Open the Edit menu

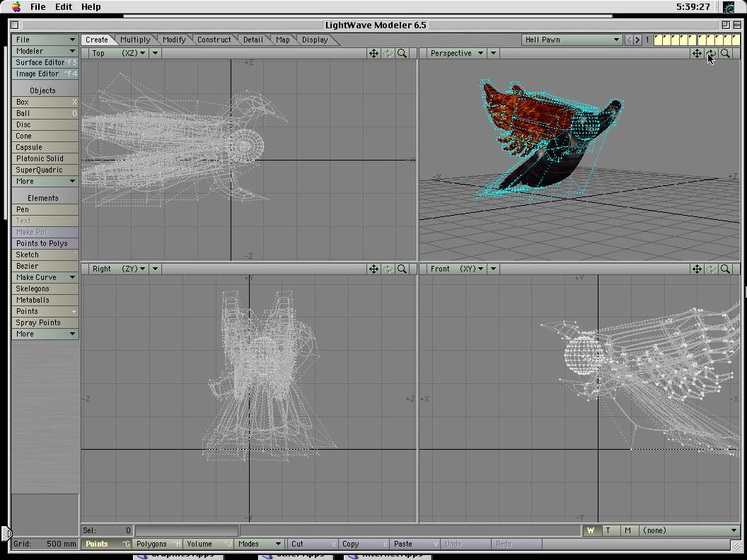coord(64,7)
